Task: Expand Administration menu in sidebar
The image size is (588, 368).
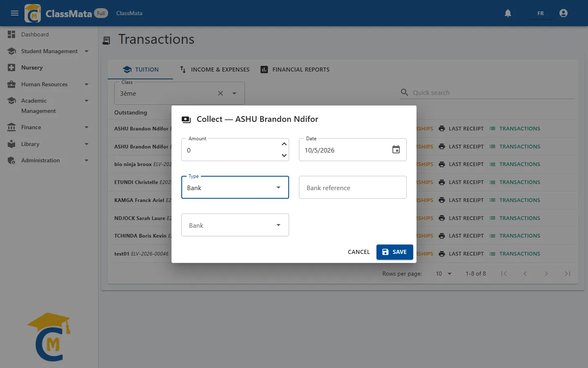Action: click(x=49, y=160)
